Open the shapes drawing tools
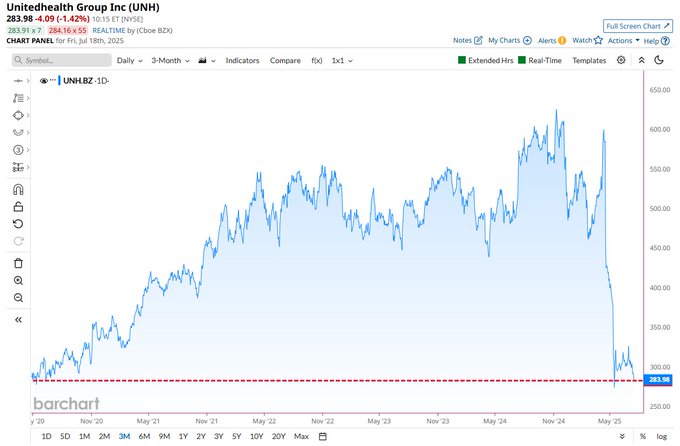 18,115
